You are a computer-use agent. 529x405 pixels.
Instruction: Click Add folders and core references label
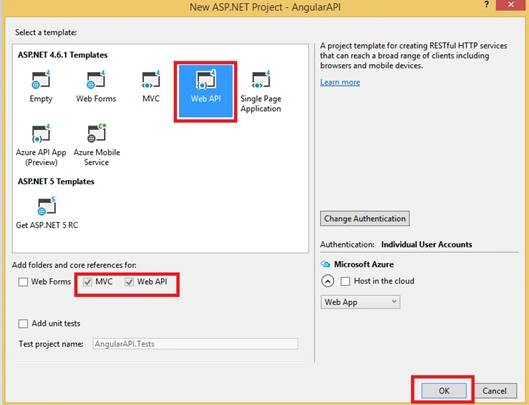pyautogui.click(x=74, y=265)
